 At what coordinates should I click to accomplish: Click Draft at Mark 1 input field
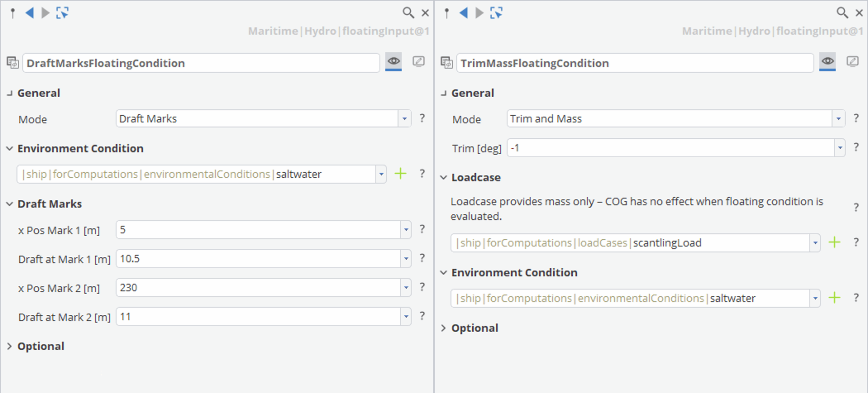pos(258,259)
